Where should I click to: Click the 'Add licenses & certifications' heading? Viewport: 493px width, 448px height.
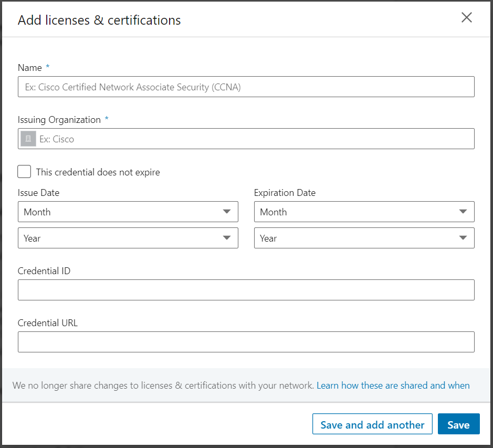(99, 20)
